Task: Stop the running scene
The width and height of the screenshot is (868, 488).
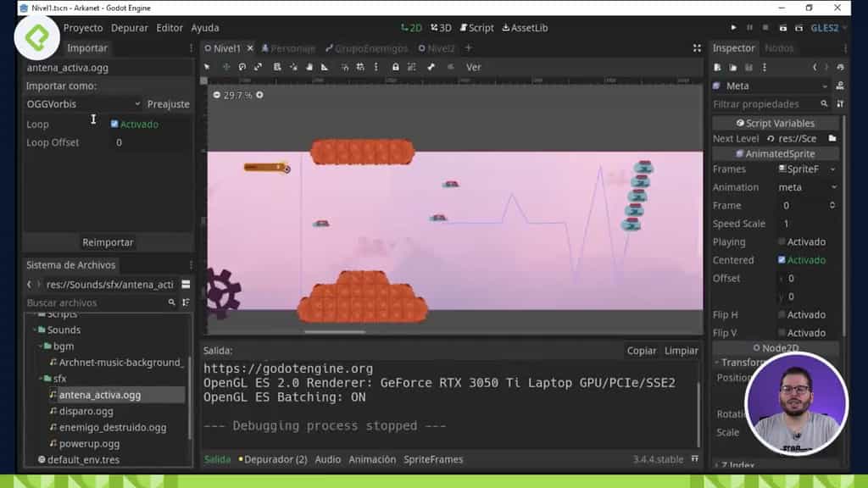Action: pos(765,28)
